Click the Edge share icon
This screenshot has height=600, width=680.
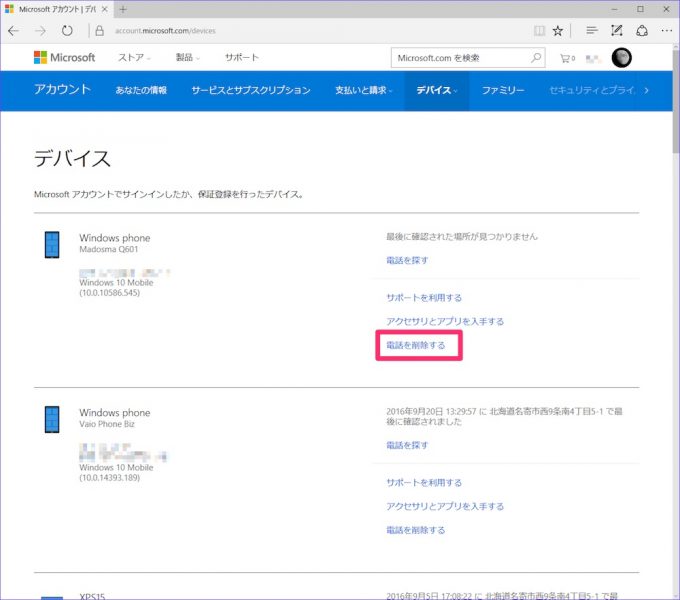642,31
